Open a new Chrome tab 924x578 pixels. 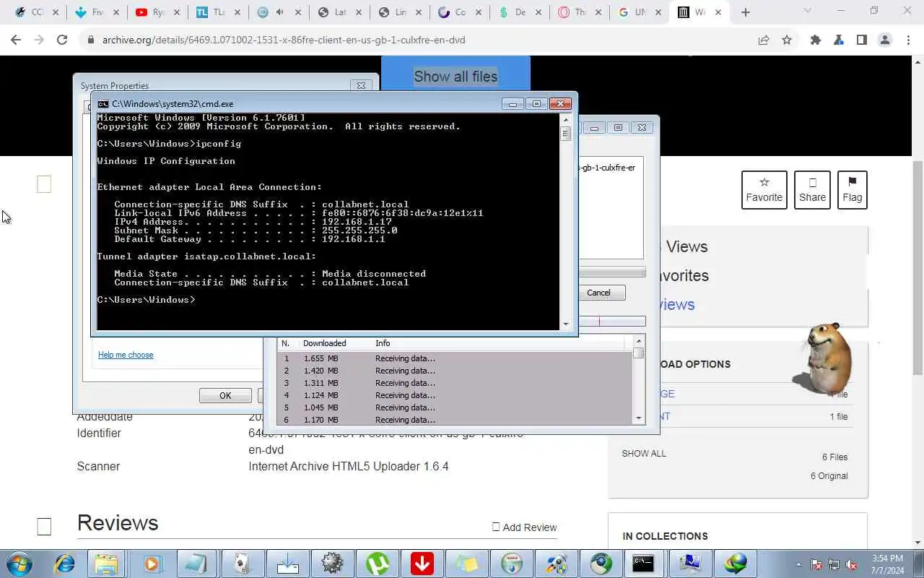746,12
